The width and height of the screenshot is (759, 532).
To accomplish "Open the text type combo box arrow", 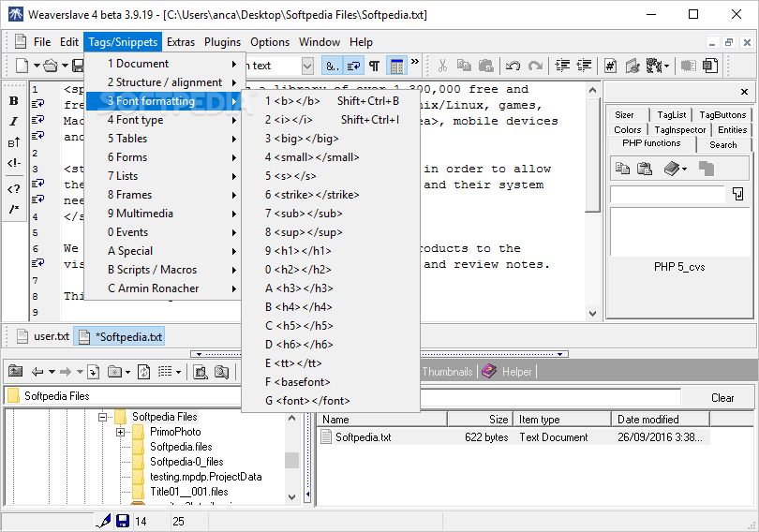I will [307, 66].
